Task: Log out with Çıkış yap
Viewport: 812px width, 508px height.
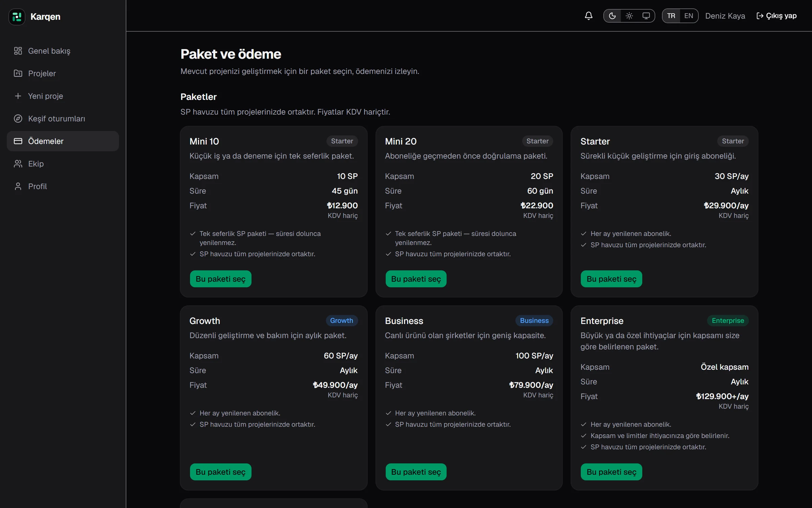Action: (x=776, y=16)
